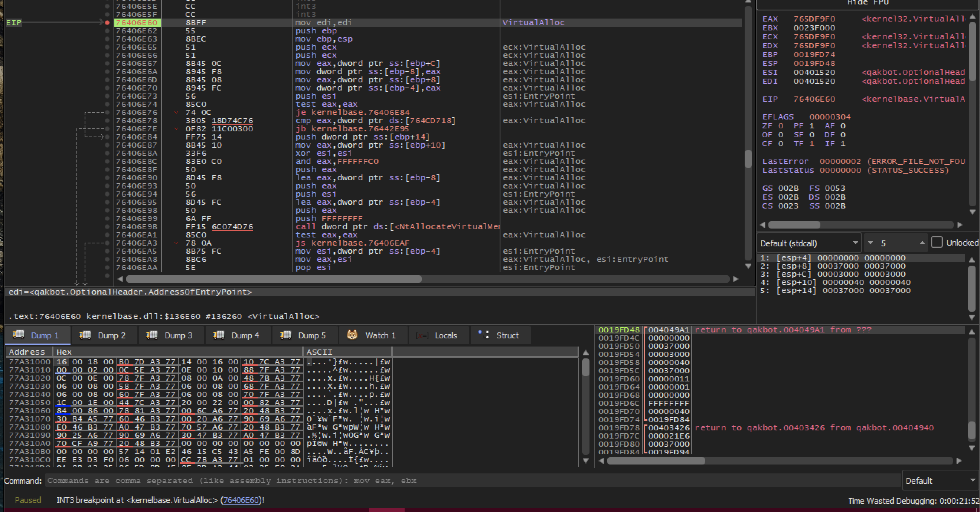Click the command input field
The height and width of the screenshot is (512, 980).
[x=473, y=480]
